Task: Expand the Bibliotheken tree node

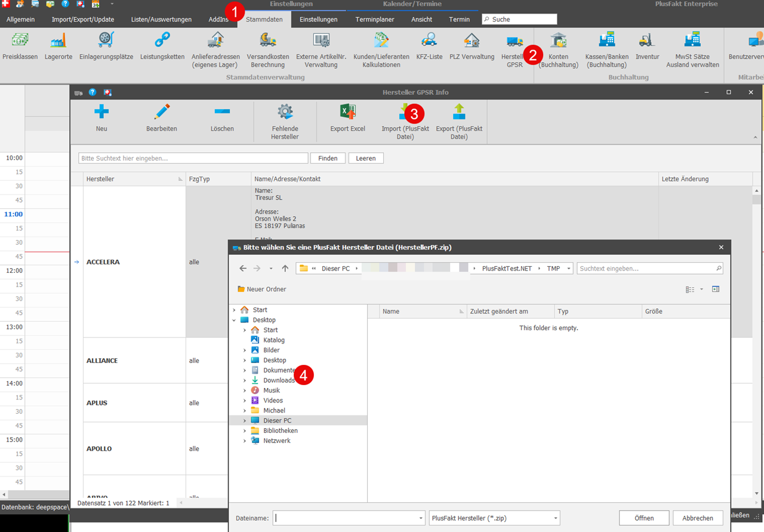Action: 245,430
